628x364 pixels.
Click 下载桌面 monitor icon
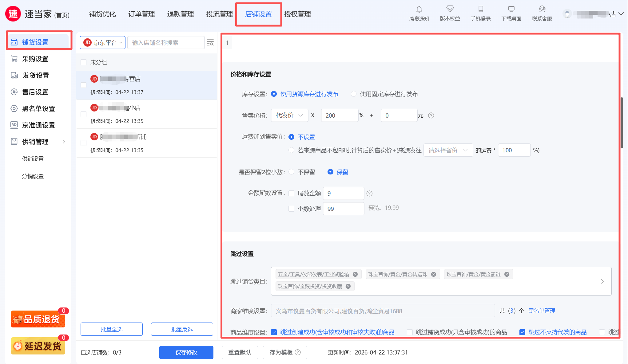511,9
